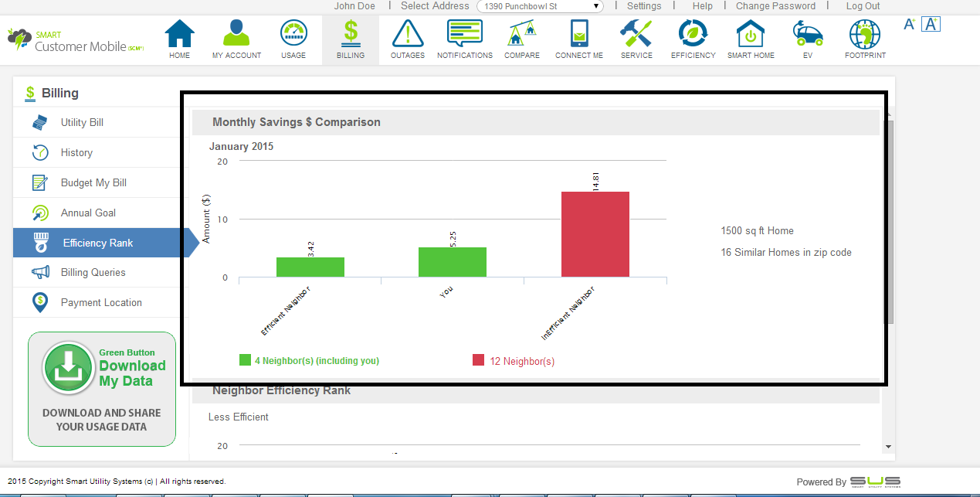This screenshot has height=497, width=980.
Task: Click the Log Out link
Action: pyautogui.click(x=863, y=6)
